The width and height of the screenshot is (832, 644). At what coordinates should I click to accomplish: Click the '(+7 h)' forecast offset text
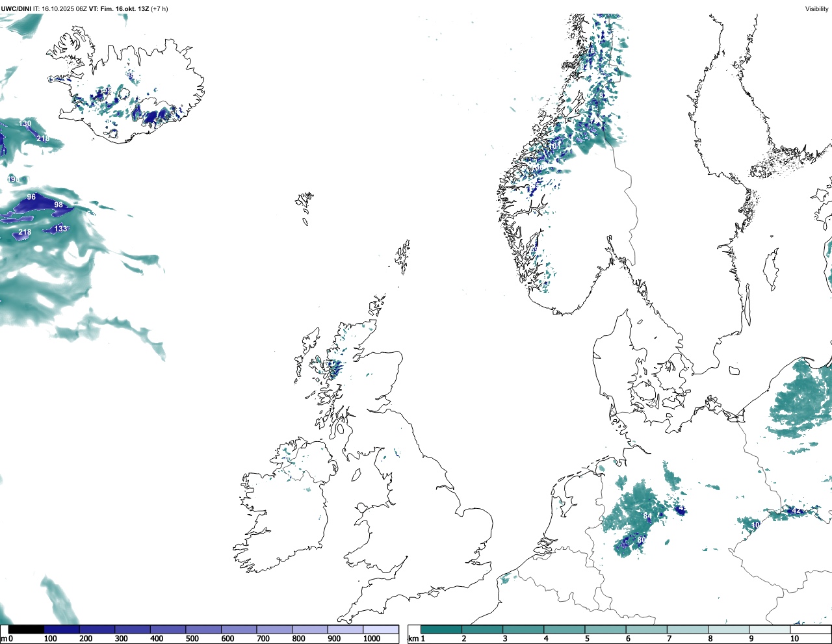click(x=160, y=8)
